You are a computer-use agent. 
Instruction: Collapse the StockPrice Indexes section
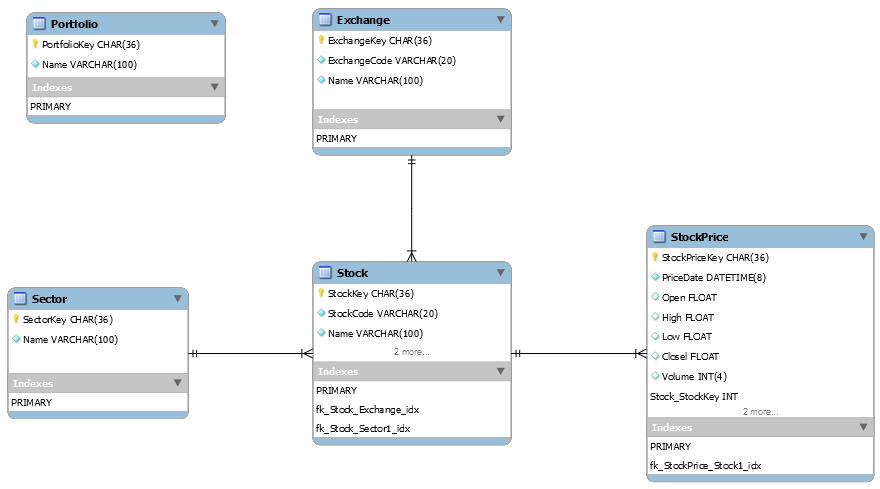coord(863,427)
